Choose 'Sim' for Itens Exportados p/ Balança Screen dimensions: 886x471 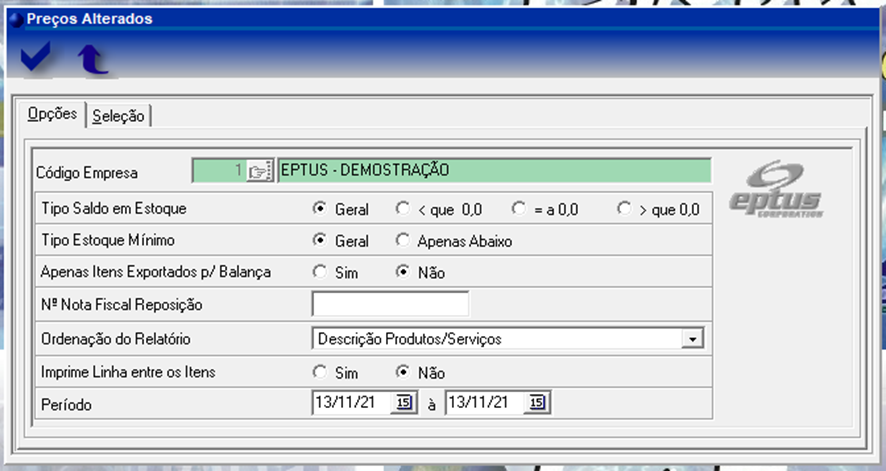320,272
